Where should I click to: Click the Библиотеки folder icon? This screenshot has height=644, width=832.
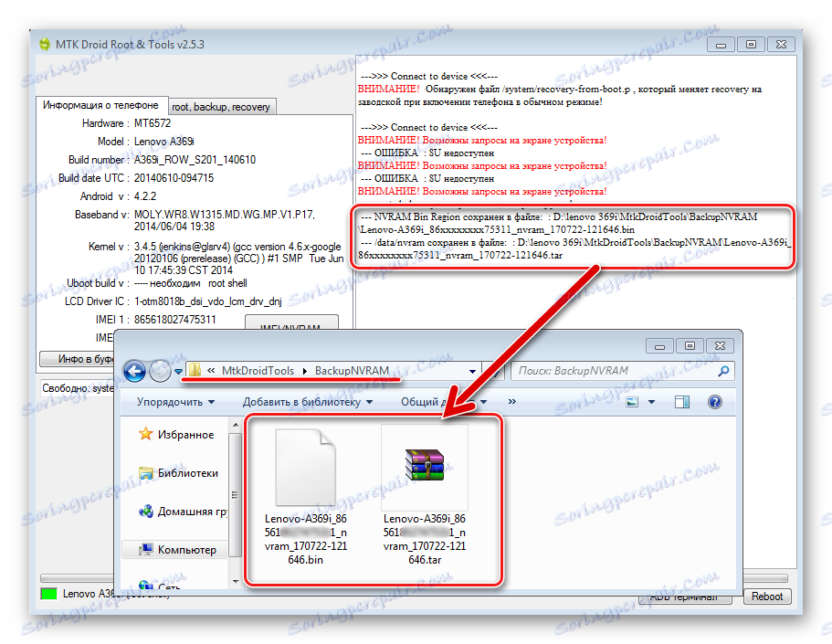point(145,472)
